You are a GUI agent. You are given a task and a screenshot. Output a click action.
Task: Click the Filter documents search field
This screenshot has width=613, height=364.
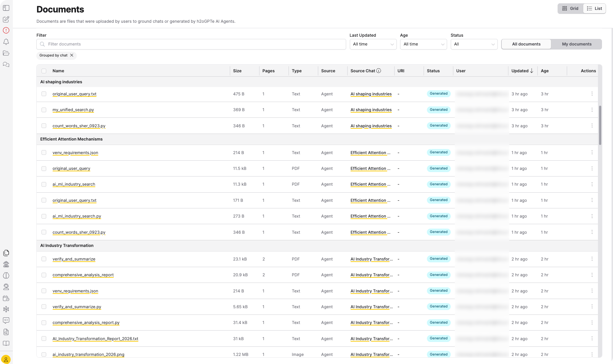coord(191,44)
